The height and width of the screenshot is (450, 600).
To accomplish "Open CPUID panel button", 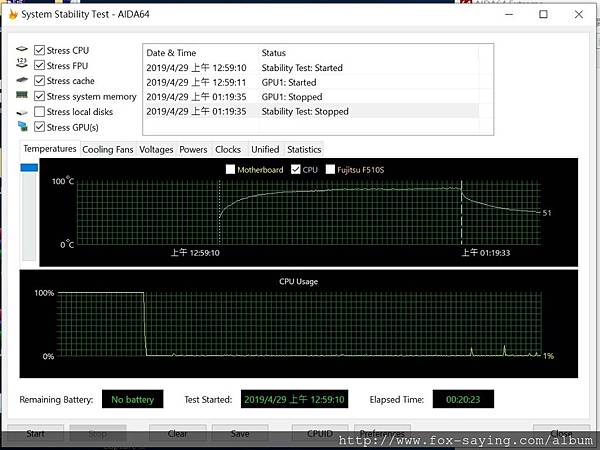I will click(320, 433).
